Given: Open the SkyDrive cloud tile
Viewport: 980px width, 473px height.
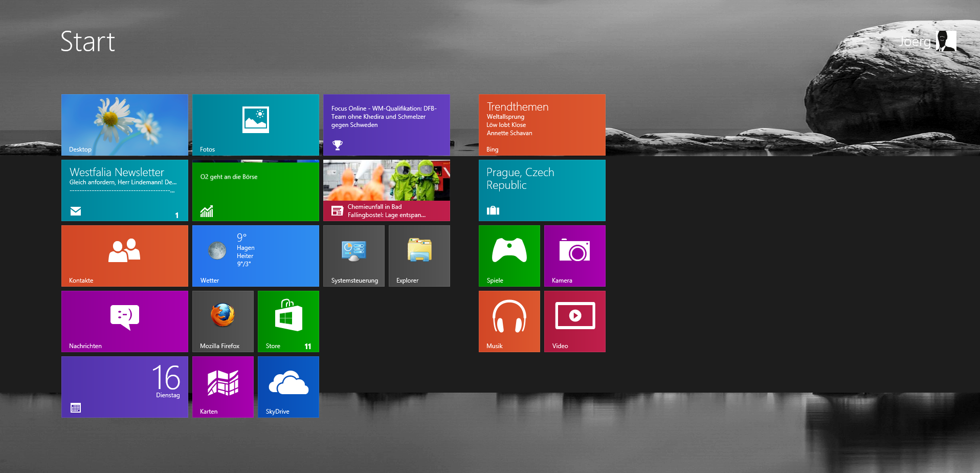Looking at the screenshot, I should coord(288,387).
